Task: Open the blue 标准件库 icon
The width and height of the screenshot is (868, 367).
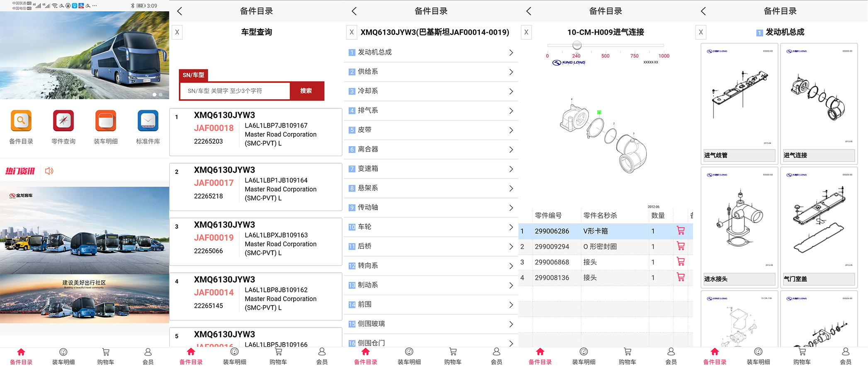Action: pyautogui.click(x=148, y=121)
